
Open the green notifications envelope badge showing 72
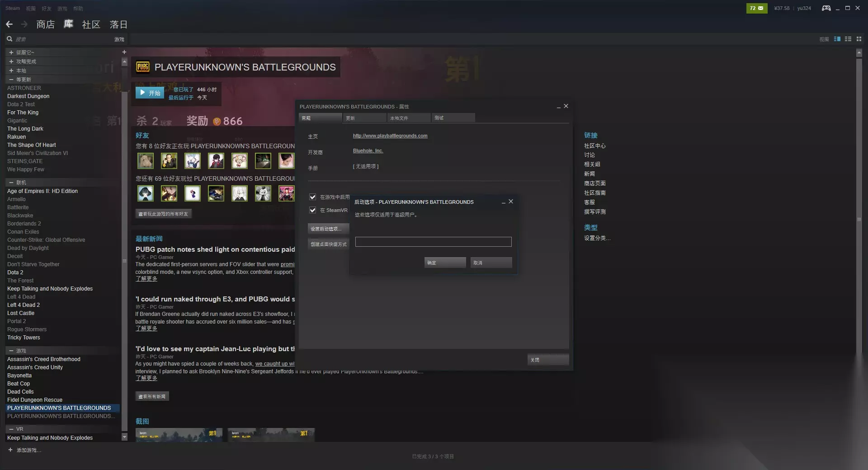(x=756, y=8)
